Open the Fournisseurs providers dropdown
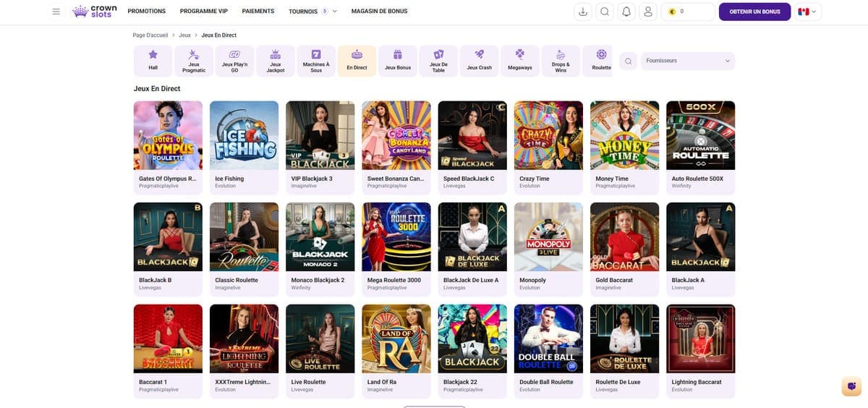868x408 pixels. click(688, 61)
